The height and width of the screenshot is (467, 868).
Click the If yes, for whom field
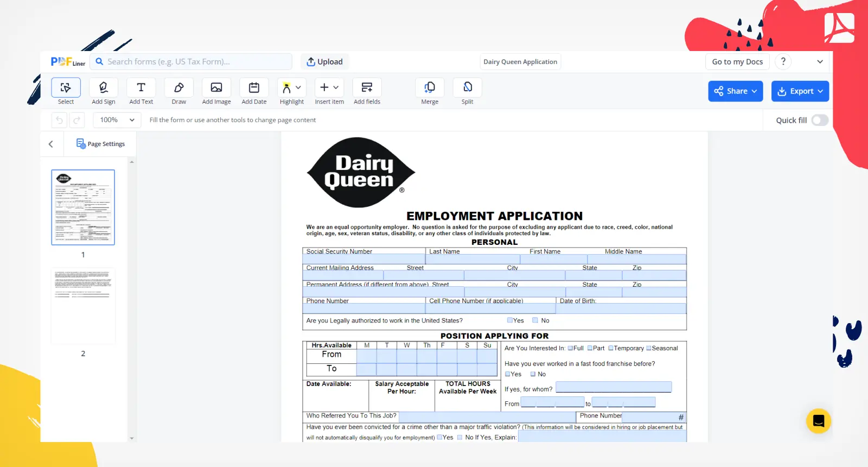tap(614, 387)
